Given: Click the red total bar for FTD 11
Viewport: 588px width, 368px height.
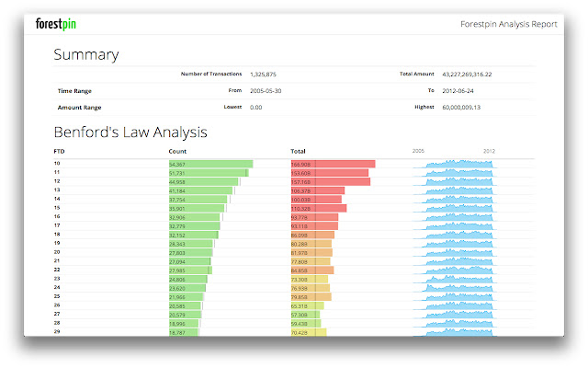Looking at the screenshot, I should coord(330,173).
